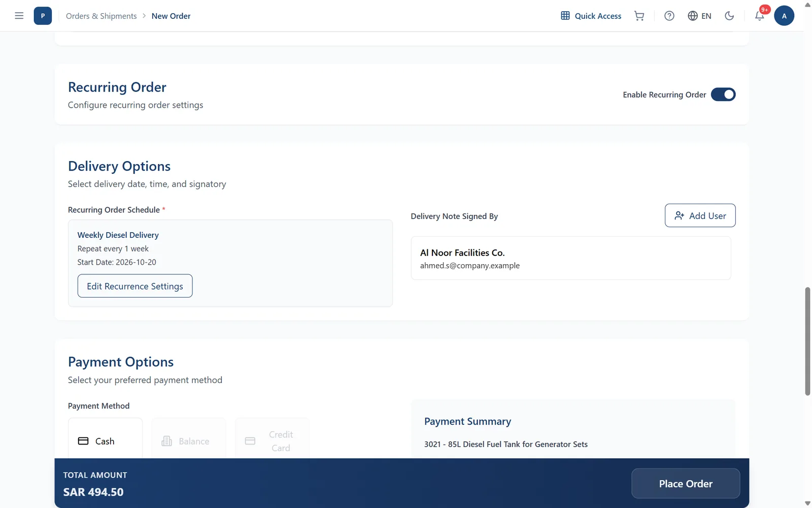This screenshot has height=508, width=812.
Task: Change language via the EN globe
Action: pyautogui.click(x=699, y=16)
